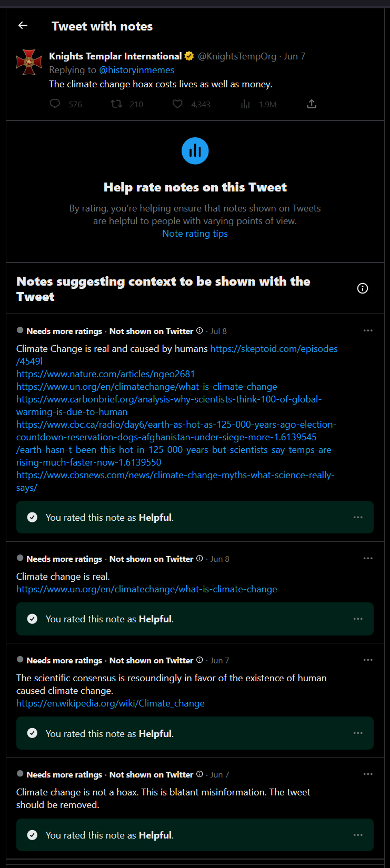Open ellipsis in last note's Helpful rating bar
This screenshot has height=868, width=390.
358,835
